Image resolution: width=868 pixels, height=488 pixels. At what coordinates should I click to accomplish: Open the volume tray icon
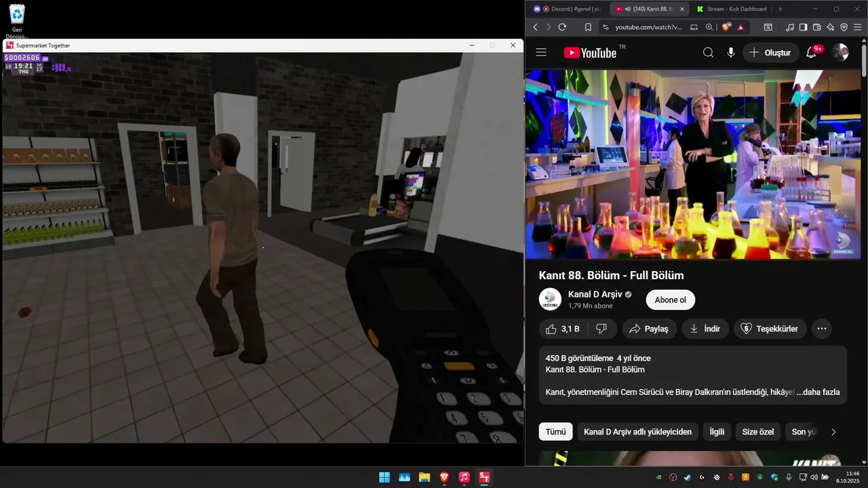coord(814,477)
